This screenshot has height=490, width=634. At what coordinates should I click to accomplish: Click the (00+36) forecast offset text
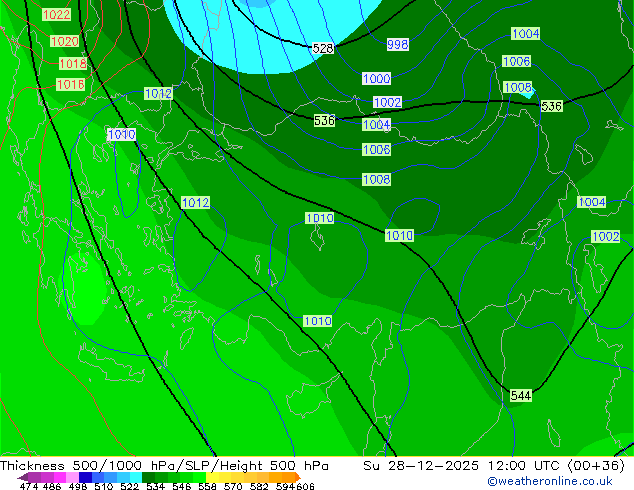596,465
